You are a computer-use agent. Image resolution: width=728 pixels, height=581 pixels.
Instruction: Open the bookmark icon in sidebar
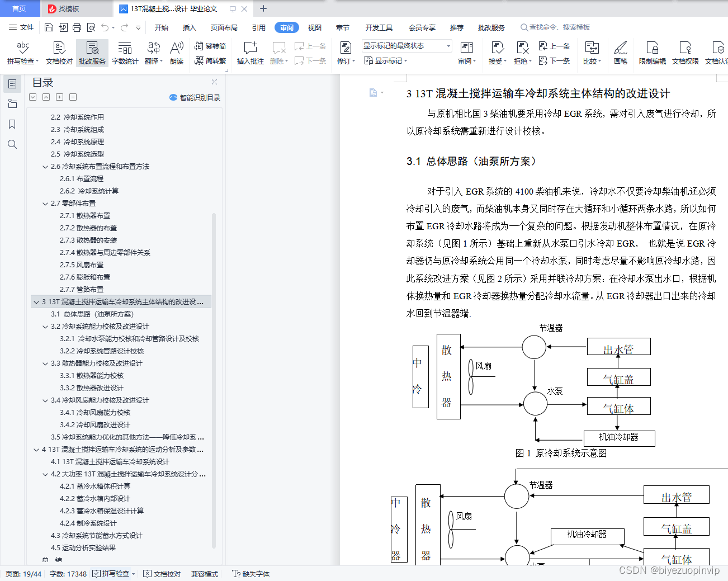[x=12, y=124]
